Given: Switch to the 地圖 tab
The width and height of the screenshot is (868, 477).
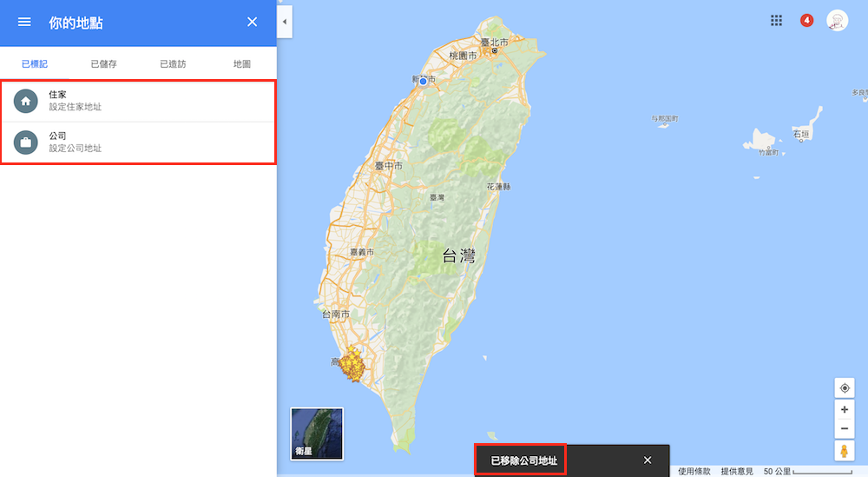Looking at the screenshot, I should pos(242,63).
